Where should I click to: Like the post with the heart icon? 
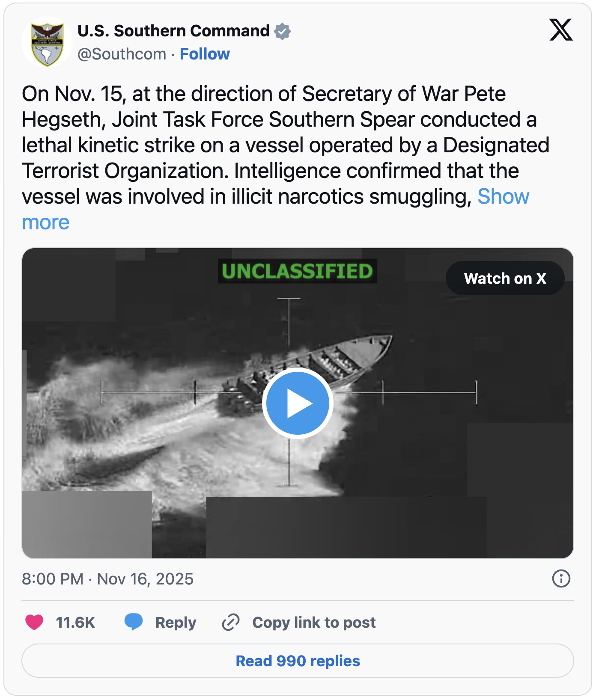click(34, 622)
